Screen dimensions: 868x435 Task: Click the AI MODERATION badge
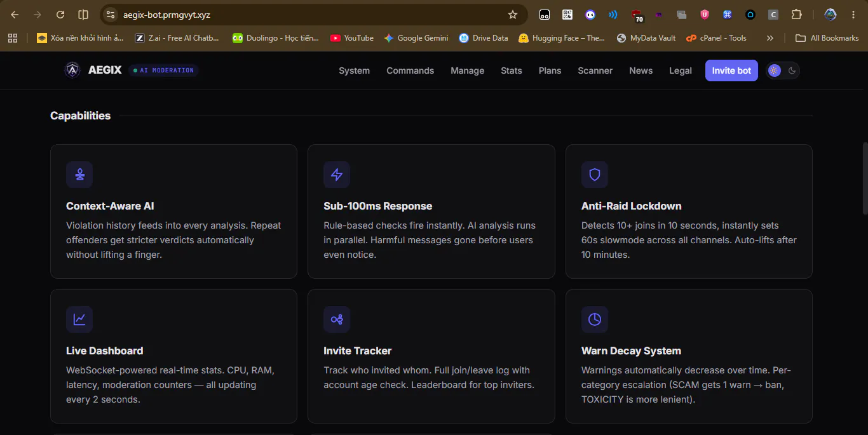(163, 70)
